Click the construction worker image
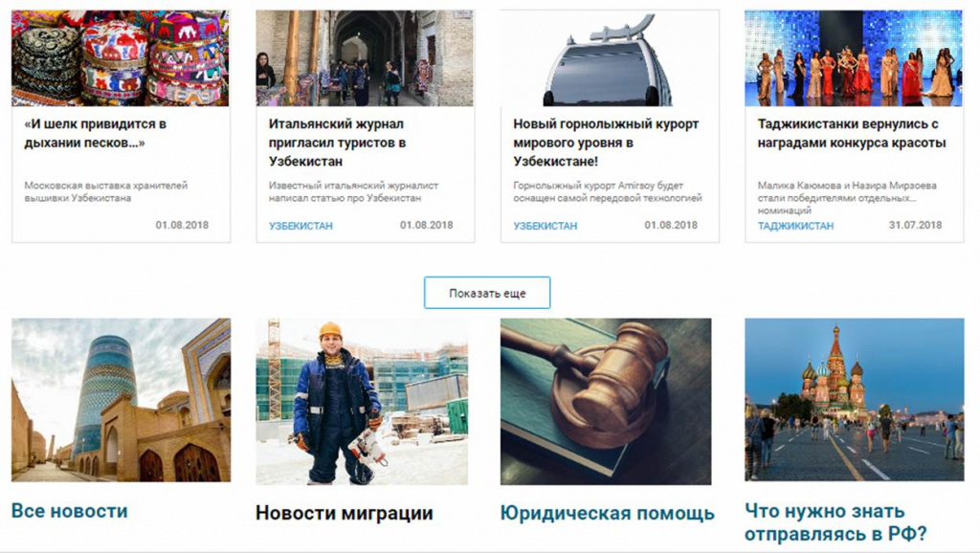 click(x=362, y=401)
